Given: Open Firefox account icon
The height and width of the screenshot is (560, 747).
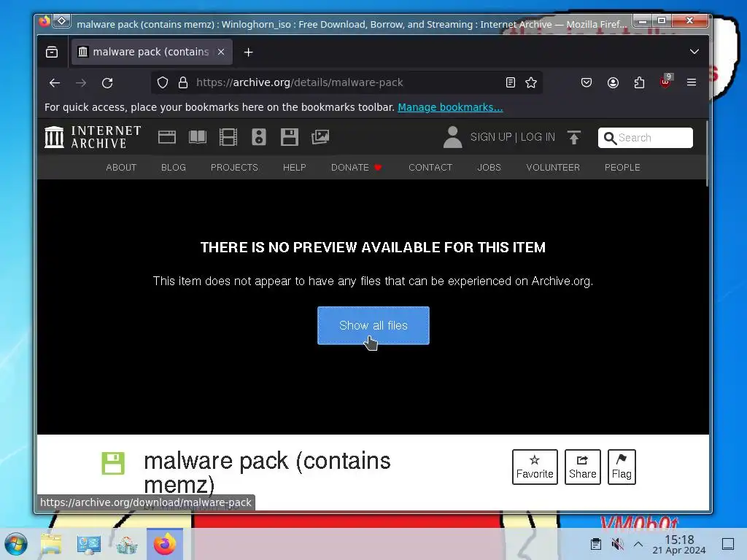Looking at the screenshot, I should [x=613, y=83].
